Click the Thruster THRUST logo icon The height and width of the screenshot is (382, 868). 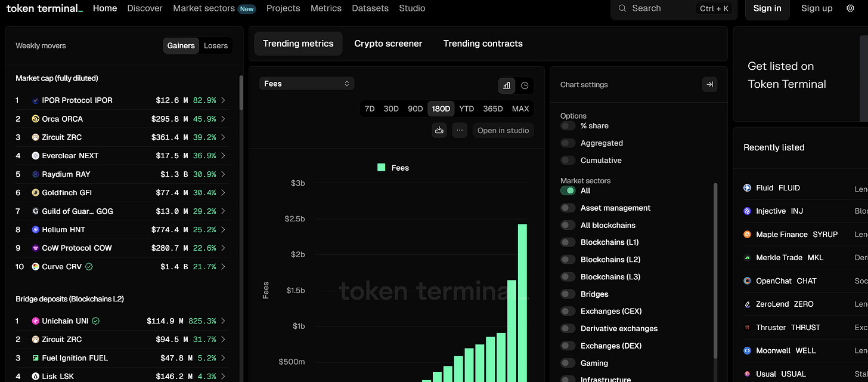(747, 328)
